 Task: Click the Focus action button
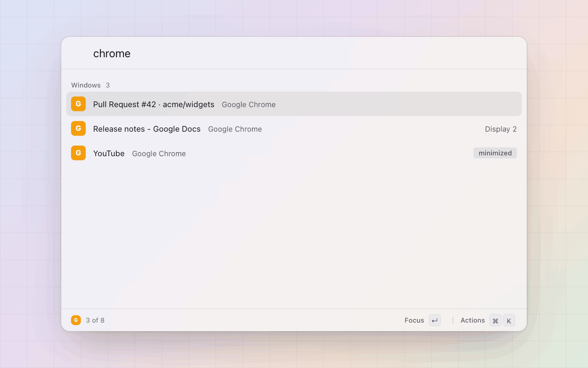point(423,321)
